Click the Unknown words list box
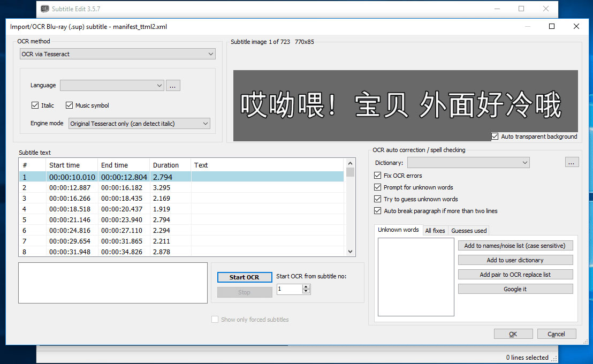 [416, 277]
